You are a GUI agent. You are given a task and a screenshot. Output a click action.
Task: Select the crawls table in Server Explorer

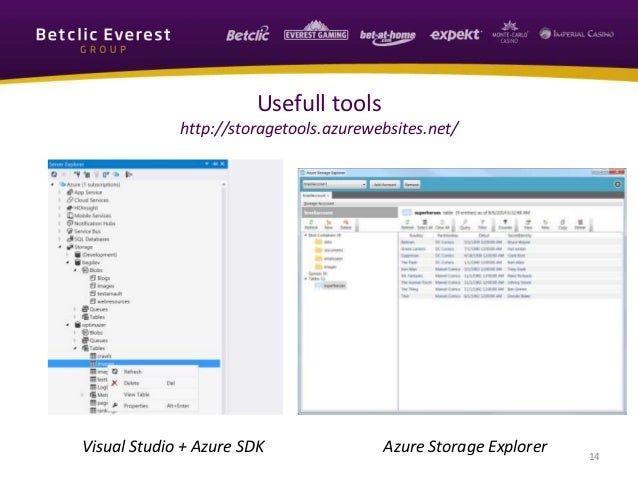pos(101,356)
